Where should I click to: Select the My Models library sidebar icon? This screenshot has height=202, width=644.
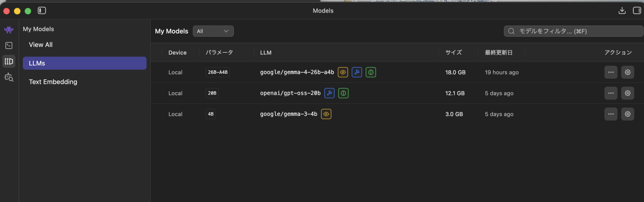pyautogui.click(x=9, y=61)
